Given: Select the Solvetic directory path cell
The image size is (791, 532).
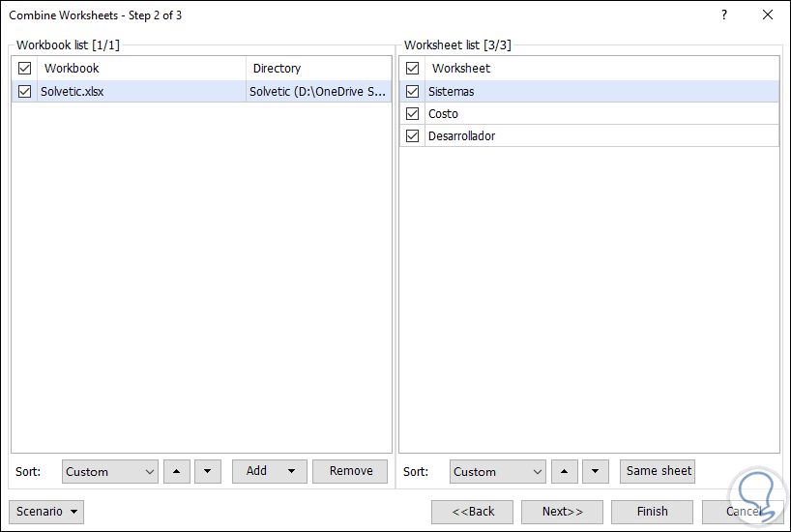Looking at the screenshot, I should pos(318,91).
